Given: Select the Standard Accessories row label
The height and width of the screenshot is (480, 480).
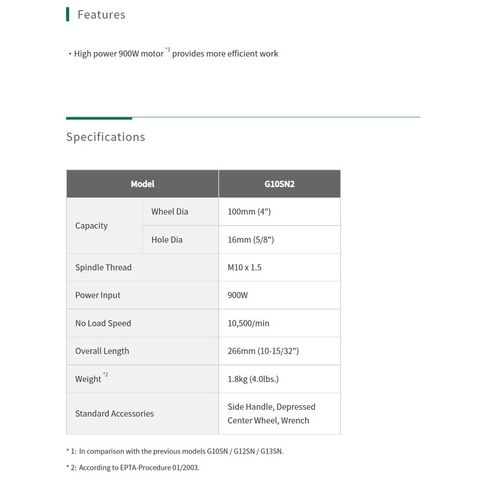Looking at the screenshot, I should pos(114,414).
